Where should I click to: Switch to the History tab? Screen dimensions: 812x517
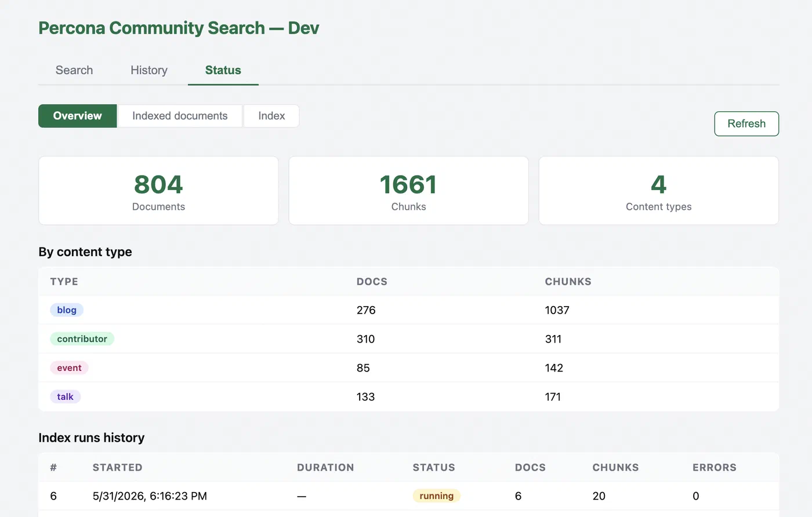tap(149, 70)
